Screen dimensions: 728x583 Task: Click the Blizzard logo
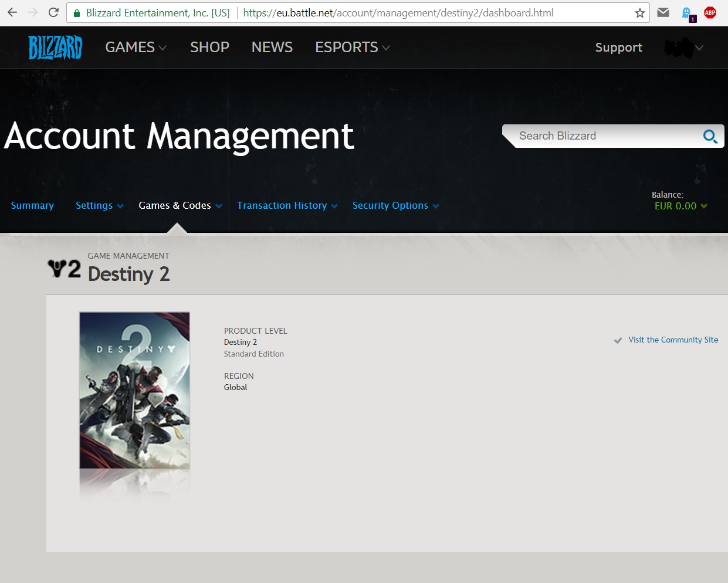coord(55,48)
